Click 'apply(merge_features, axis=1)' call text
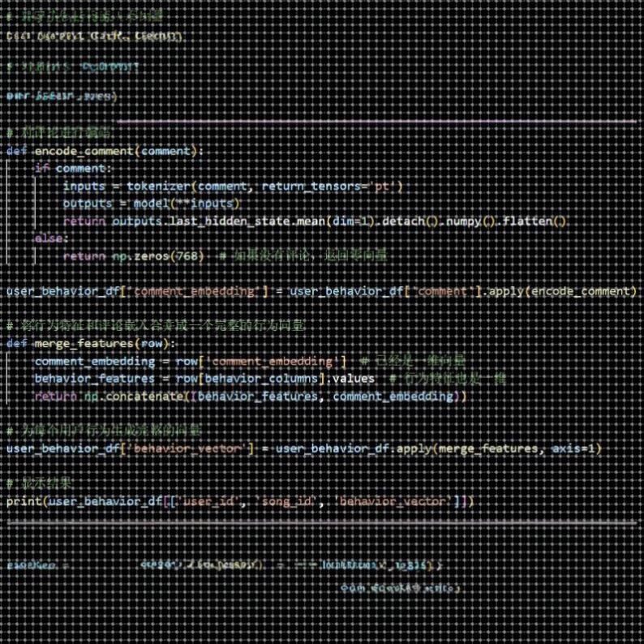 pyautogui.click(x=499, y=449)
